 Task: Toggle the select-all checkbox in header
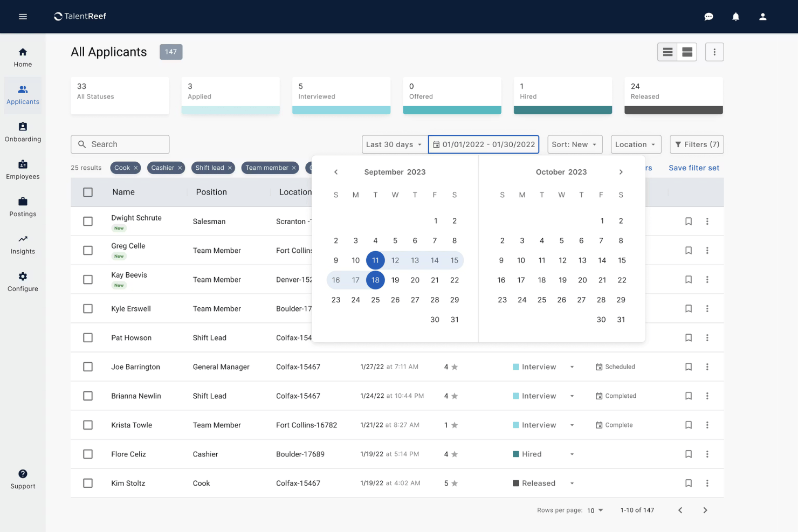(88, 192)
